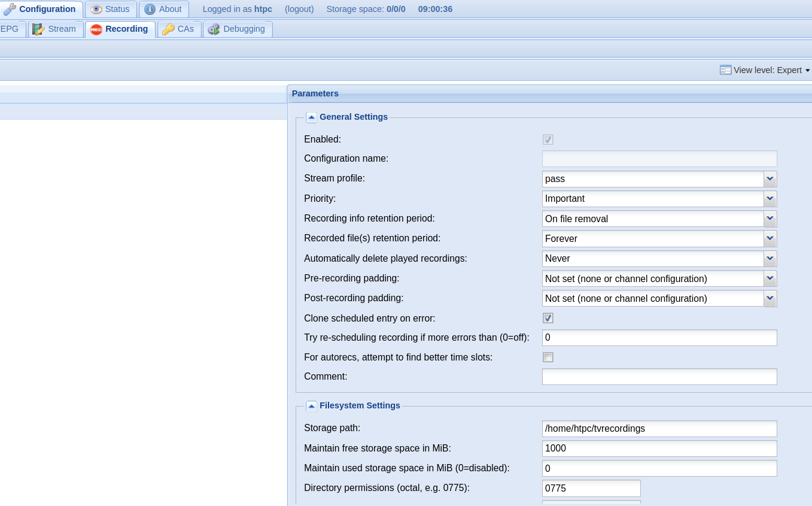Image resolution: width=812 pixels, height=506 pixels.
Task: Click the info icon on About tab
Action: [x=150, y=9]
